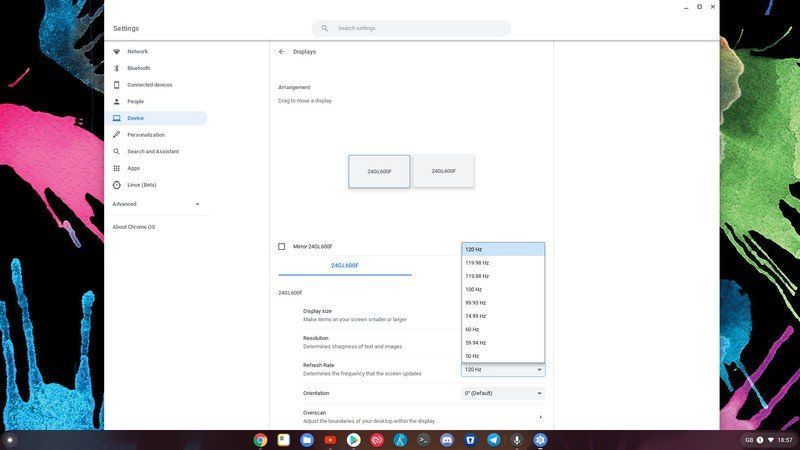
Task: Click the Search settings field
Action: [411, 28]
